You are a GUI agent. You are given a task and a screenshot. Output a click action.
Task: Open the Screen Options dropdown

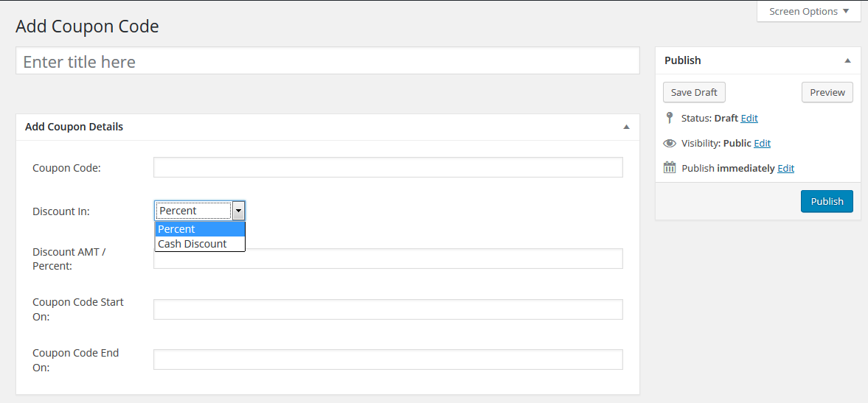[809, 11]
